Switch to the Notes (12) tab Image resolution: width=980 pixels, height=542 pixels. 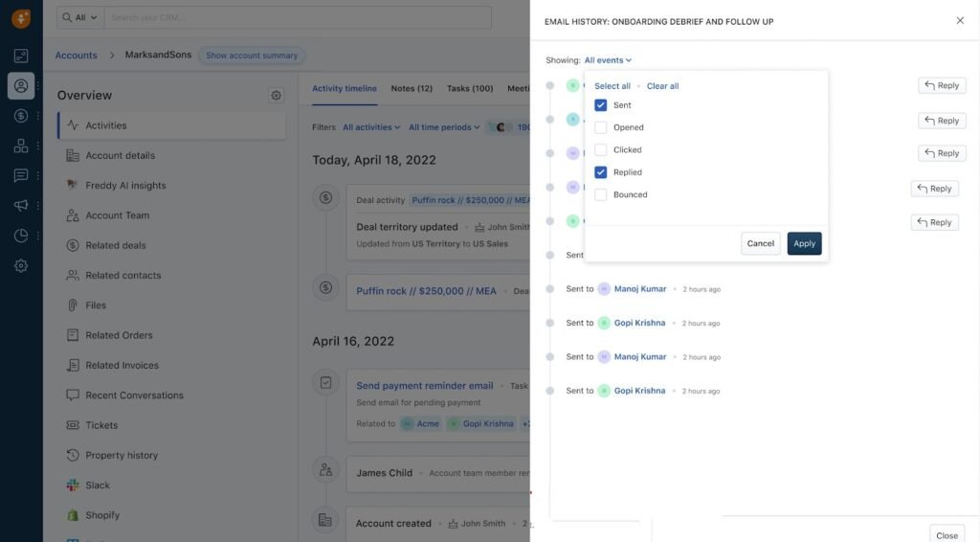point(412,89)
